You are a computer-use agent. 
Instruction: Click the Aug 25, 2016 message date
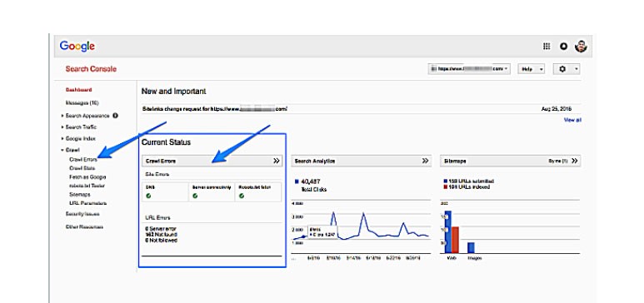(557, 109)
